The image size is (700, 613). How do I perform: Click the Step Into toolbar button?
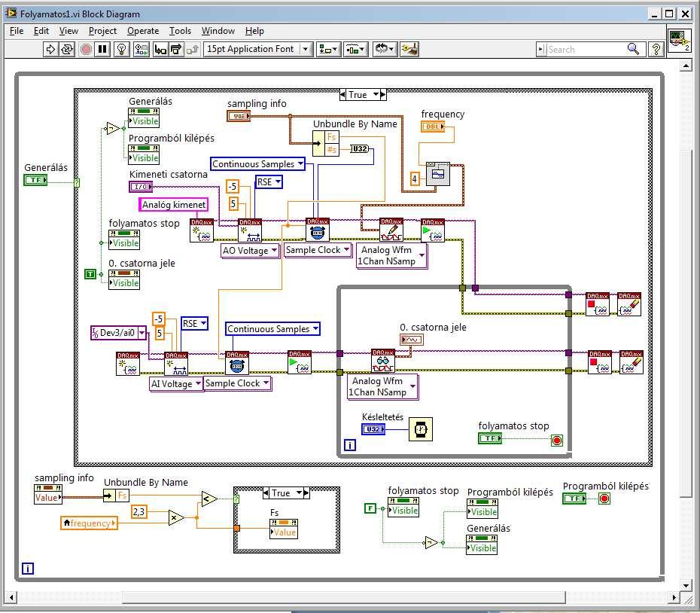(x=160, y=49)
